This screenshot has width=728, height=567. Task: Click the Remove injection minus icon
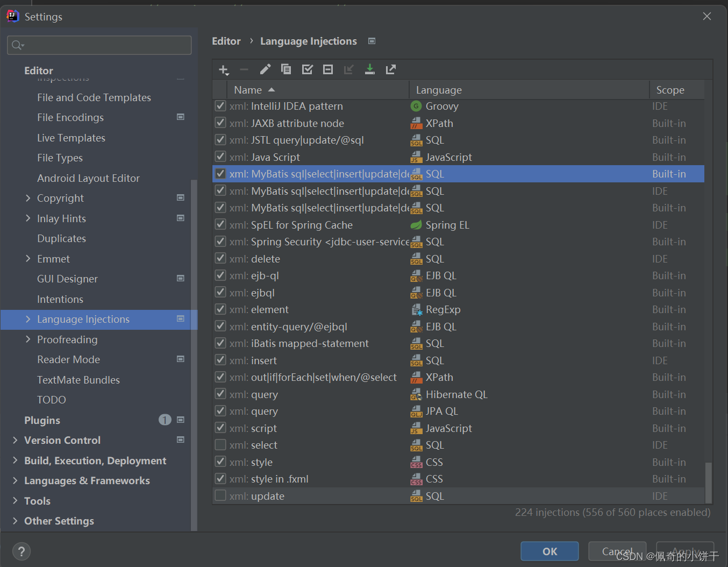(244, 69)
